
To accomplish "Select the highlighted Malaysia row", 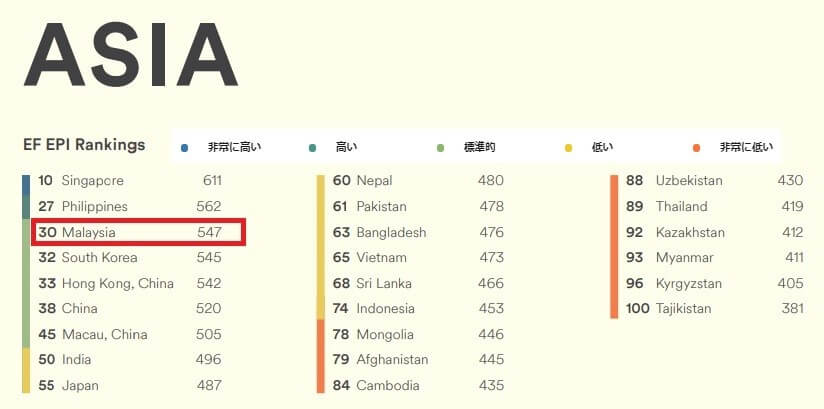I will click(x=138, y=232).
